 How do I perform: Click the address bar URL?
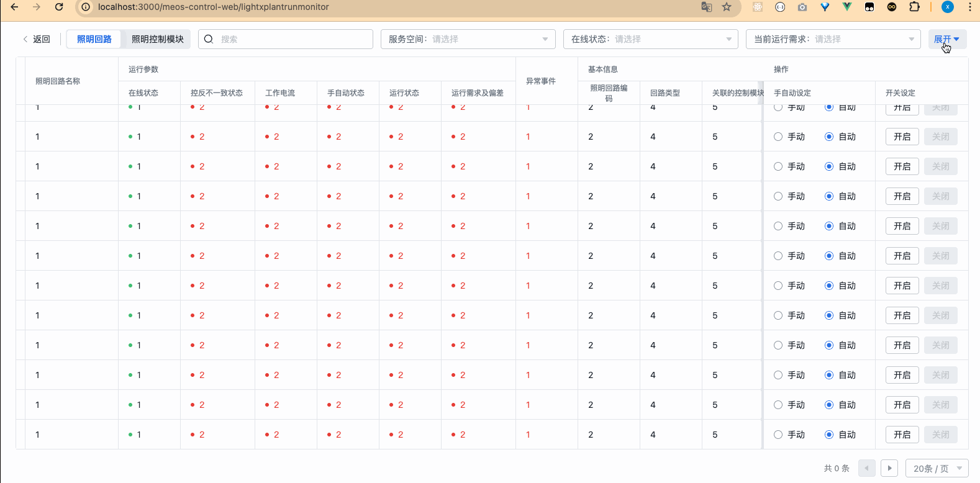coord(214,7)
